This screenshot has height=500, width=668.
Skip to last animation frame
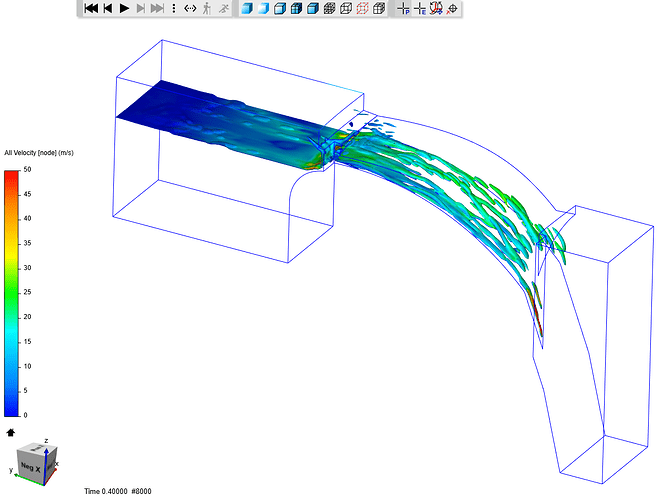(x=157, y=8)
